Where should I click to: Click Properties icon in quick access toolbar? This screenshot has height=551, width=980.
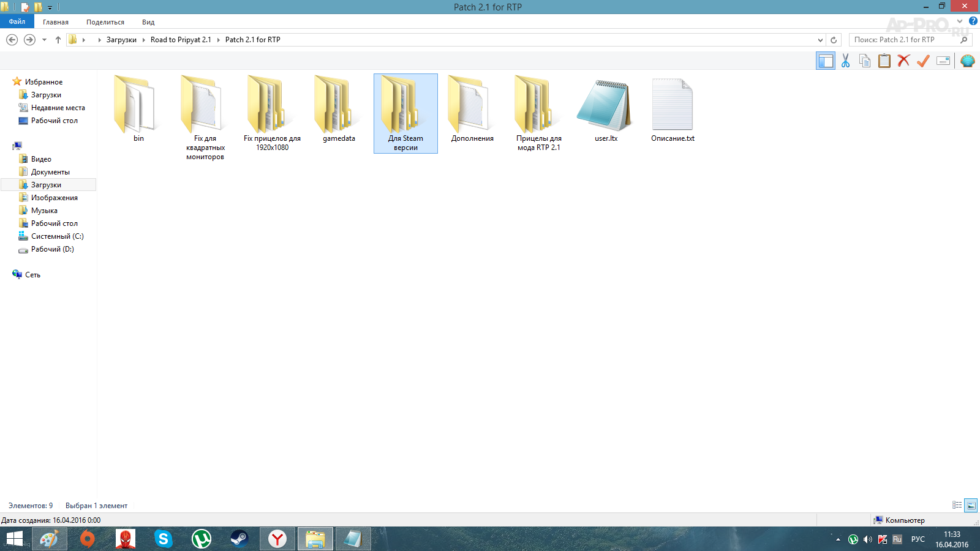(25, 7)
